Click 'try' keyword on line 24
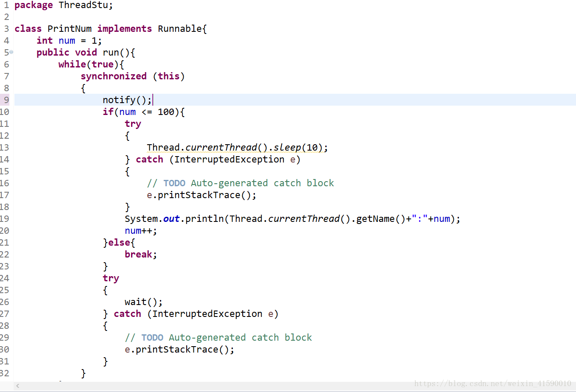The image size is (576, 392). pos(111,278)
